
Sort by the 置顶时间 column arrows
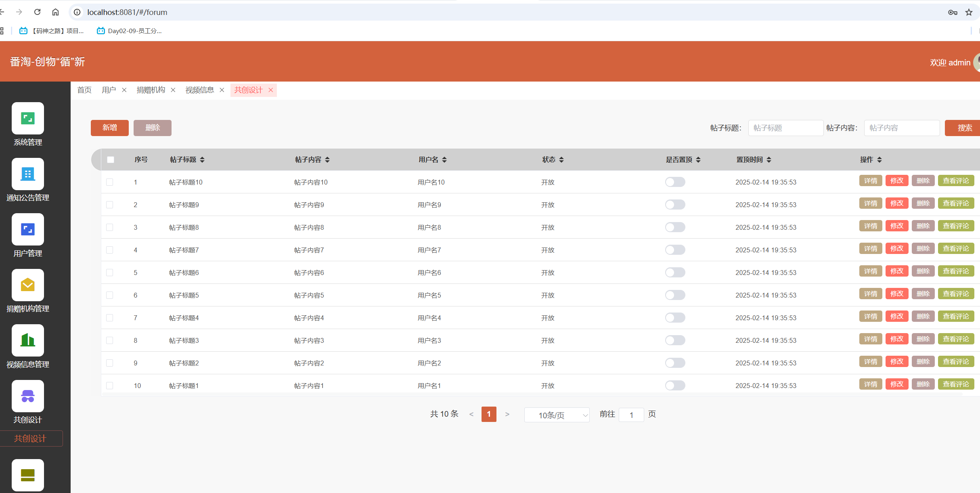coord(769,160)
